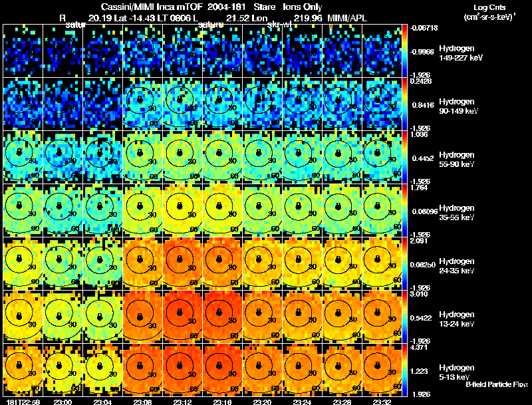The image size is (532, 405).
Task: Click the '23:12' time label
Action: click(x=182, y=402)
